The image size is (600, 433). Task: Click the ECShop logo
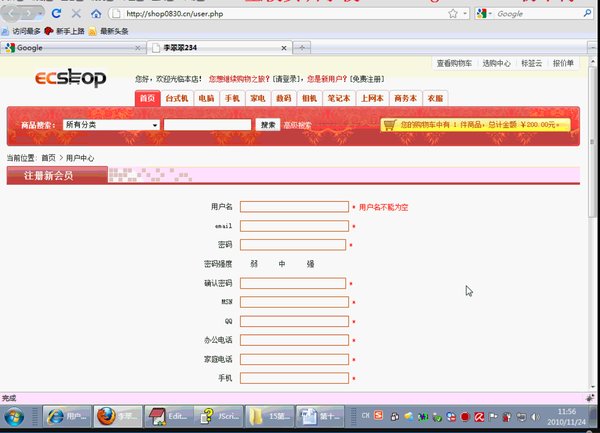[71, 78]
